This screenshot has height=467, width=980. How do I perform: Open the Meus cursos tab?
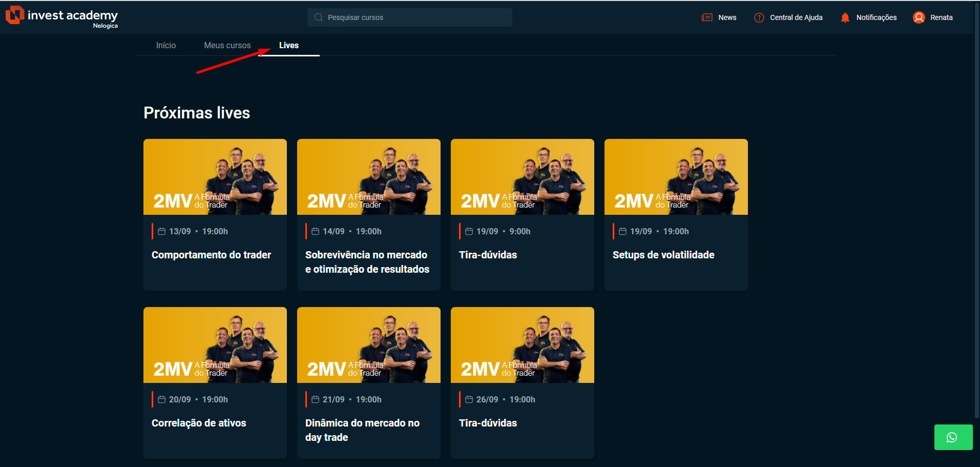point(227,45)
